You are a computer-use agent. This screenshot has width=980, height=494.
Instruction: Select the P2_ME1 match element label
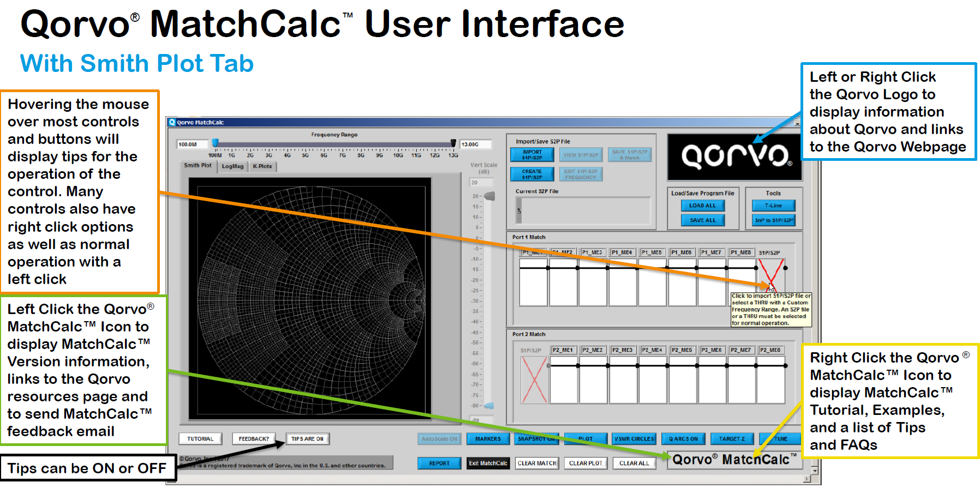click(x=563, y=350)
